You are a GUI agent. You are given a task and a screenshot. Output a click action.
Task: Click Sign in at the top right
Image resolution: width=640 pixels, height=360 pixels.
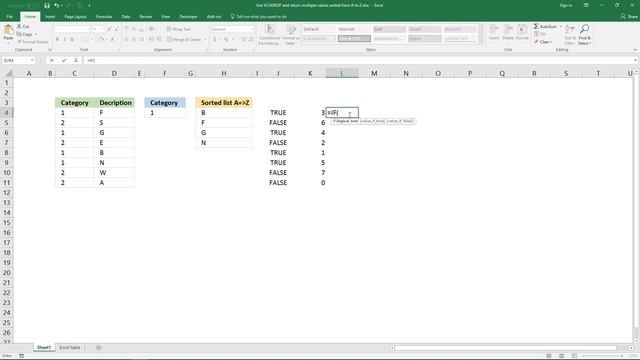pyautogui.click(x=566, y=6)
